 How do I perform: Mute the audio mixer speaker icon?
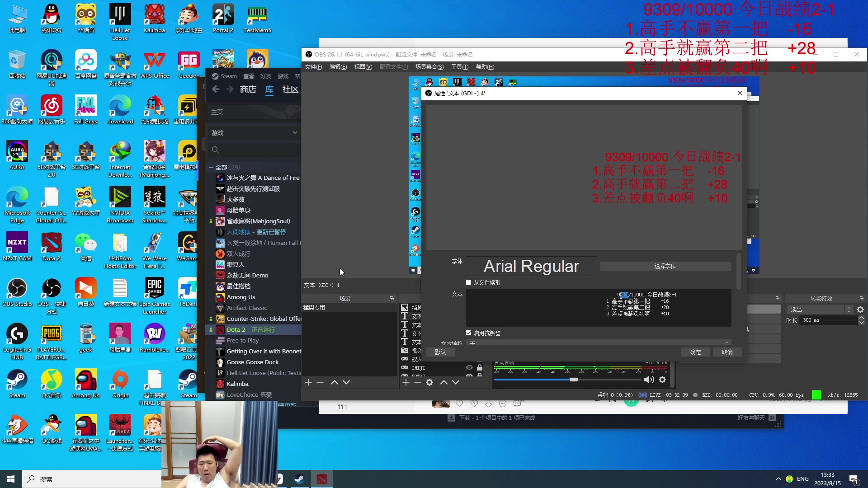click(649, 380)
